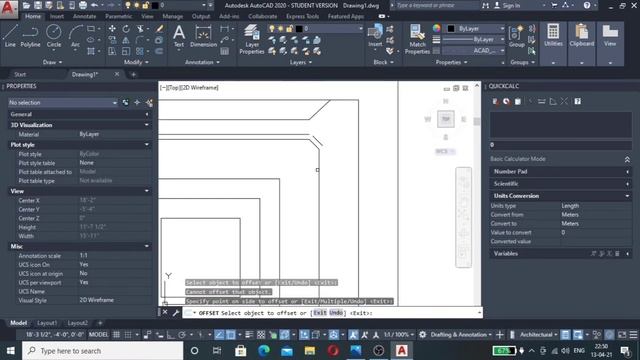Toggle polar tracking in status bar
This screenshot has width=640, height=360.
pos(182,335)
